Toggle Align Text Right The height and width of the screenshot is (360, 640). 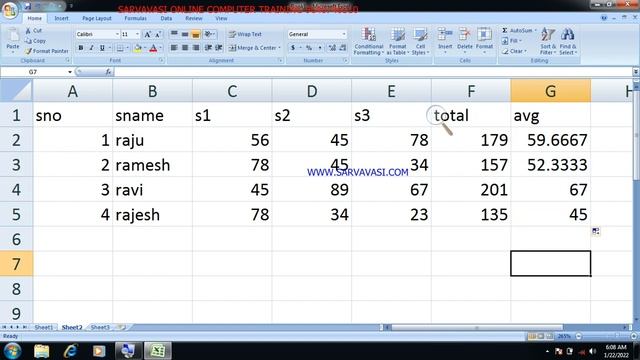[196, 48]
